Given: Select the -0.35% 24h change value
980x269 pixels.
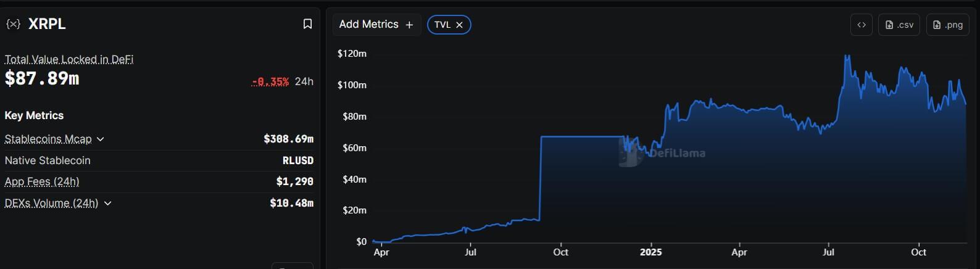Looking at the screenshot, I should (x=270, y=81).
